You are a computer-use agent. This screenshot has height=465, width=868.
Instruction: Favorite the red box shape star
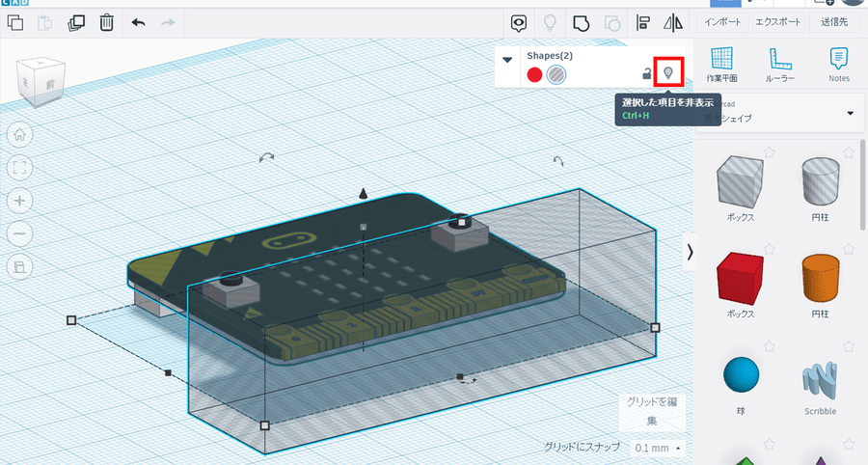(769, 249)
